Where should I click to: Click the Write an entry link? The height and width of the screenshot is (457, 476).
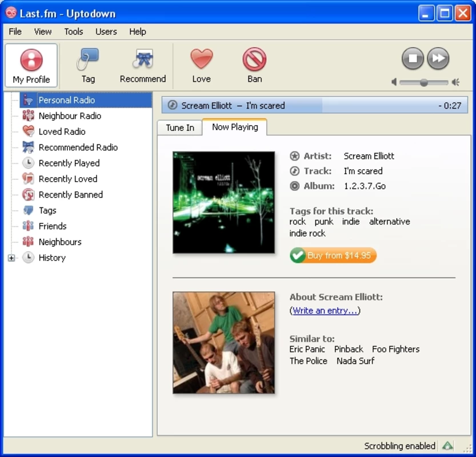[325, 310]
